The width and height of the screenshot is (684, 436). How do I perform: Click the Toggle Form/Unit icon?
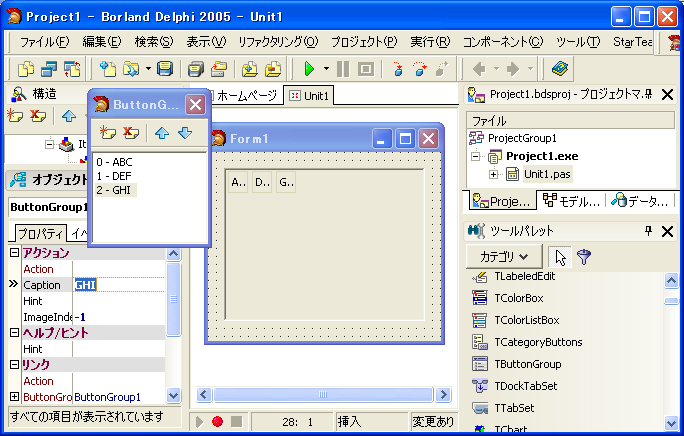72,69
